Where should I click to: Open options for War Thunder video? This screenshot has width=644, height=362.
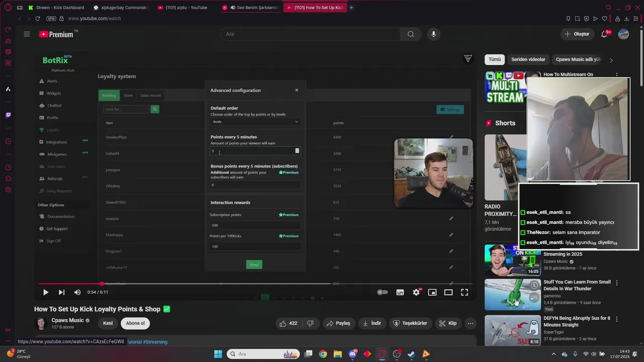click(x=617, y=283)
